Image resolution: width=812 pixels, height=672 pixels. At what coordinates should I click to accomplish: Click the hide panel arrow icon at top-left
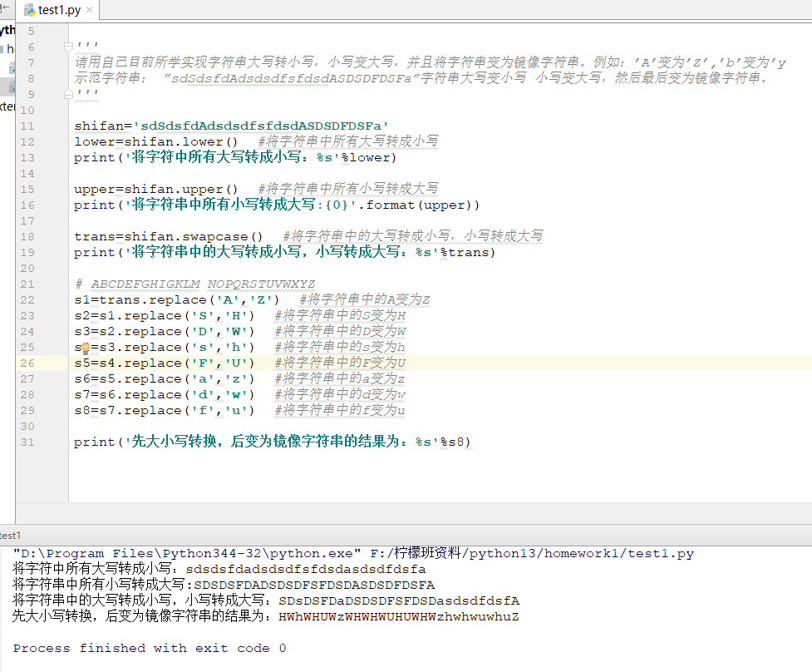[x=4, y=8]
